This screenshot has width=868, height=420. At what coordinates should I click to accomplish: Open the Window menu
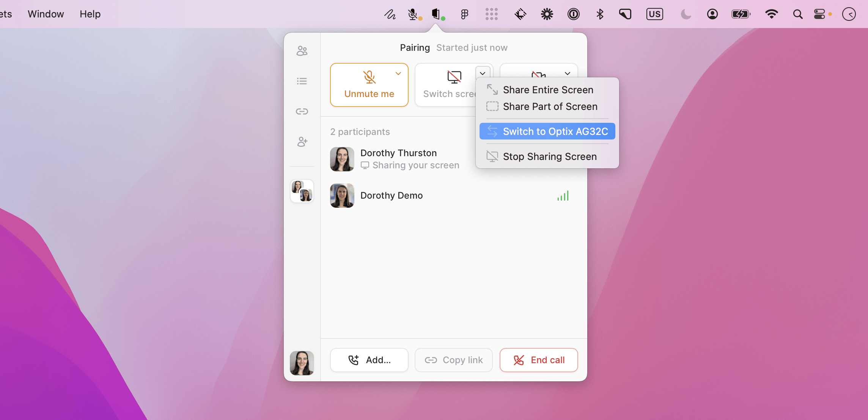click(46, 14)
